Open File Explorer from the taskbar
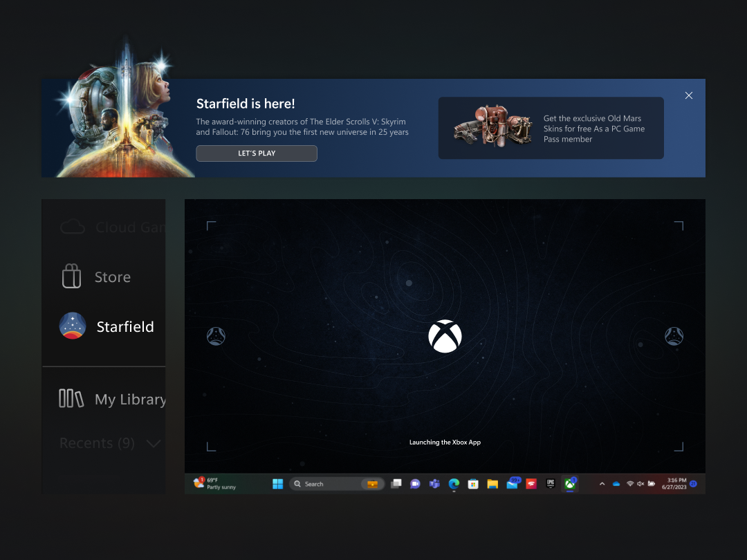The width and height of the screenshot is (747, 560). tap(492, 484)
